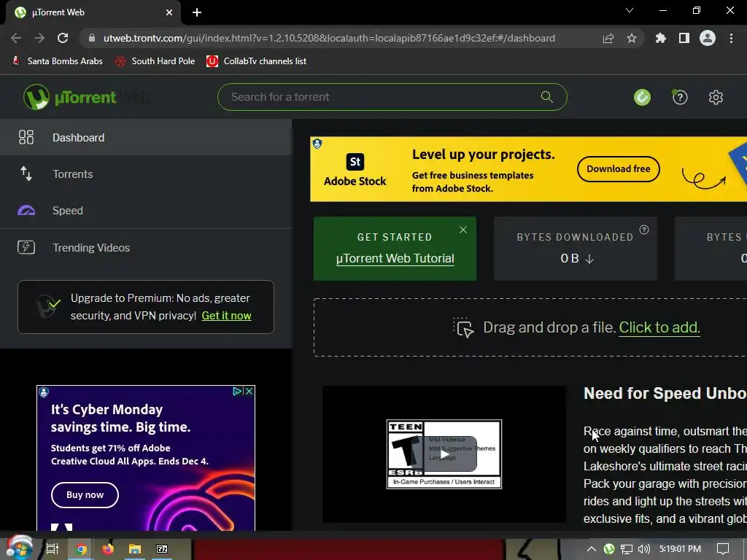Open the Torrents sidebar item
This screenshot has width=747, height=560.
pyautogui.click(x=145, y=174)
